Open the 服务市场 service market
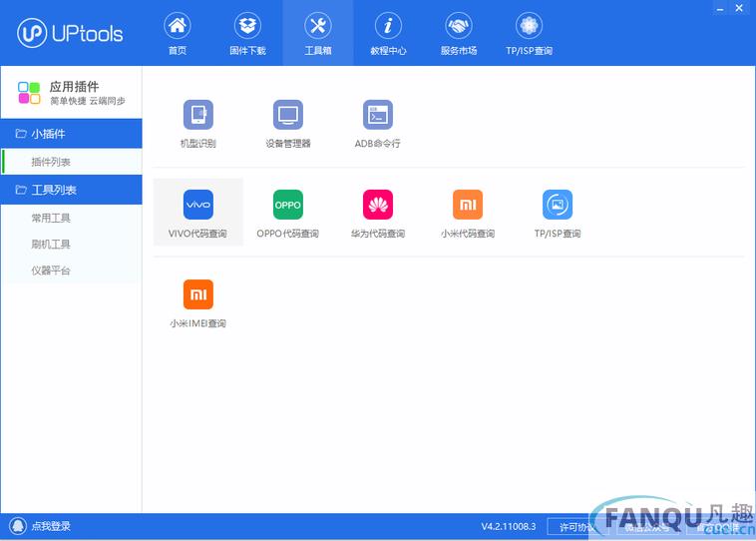This screenshot has height=541, width=756. 459,33
